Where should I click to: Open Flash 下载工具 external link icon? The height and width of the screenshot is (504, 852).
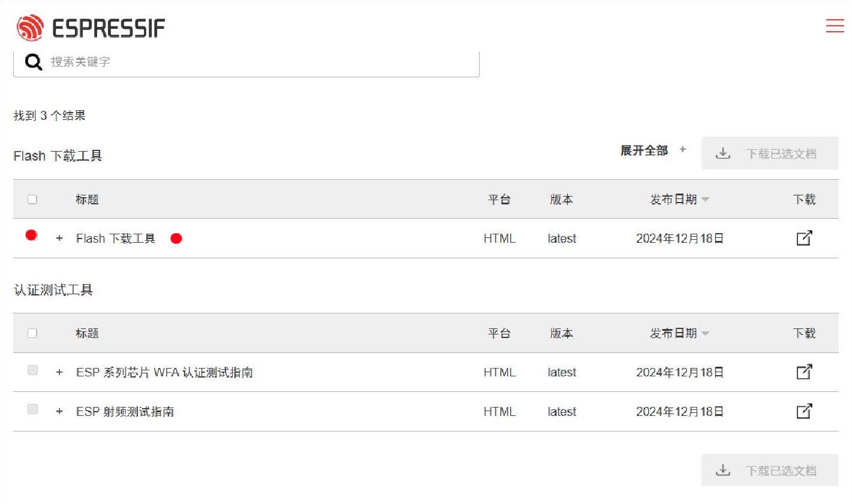coord(804,238)
